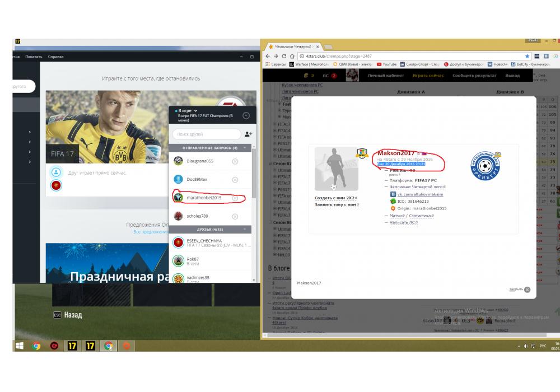Click Rok87 friend avatar
Screen dimensions: 560x392
pos(178,261)
